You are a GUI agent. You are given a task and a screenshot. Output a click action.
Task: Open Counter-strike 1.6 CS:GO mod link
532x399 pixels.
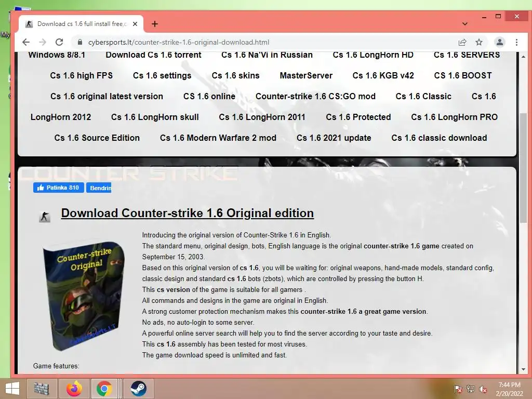315,96
